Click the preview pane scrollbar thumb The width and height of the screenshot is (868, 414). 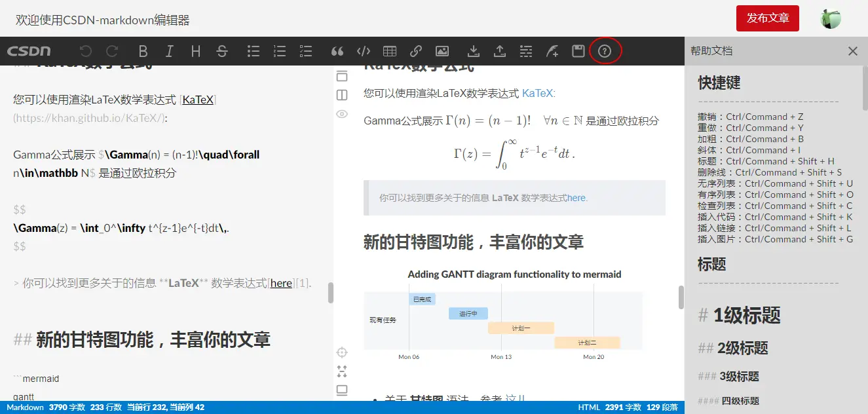[681, 297]
